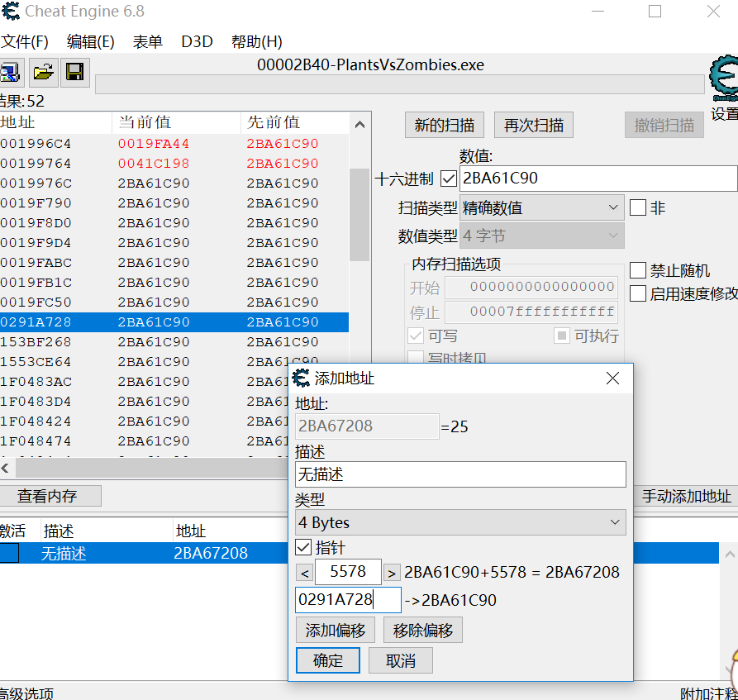
Task: Confirm the dialog with 确定
Action: point(327,660)
